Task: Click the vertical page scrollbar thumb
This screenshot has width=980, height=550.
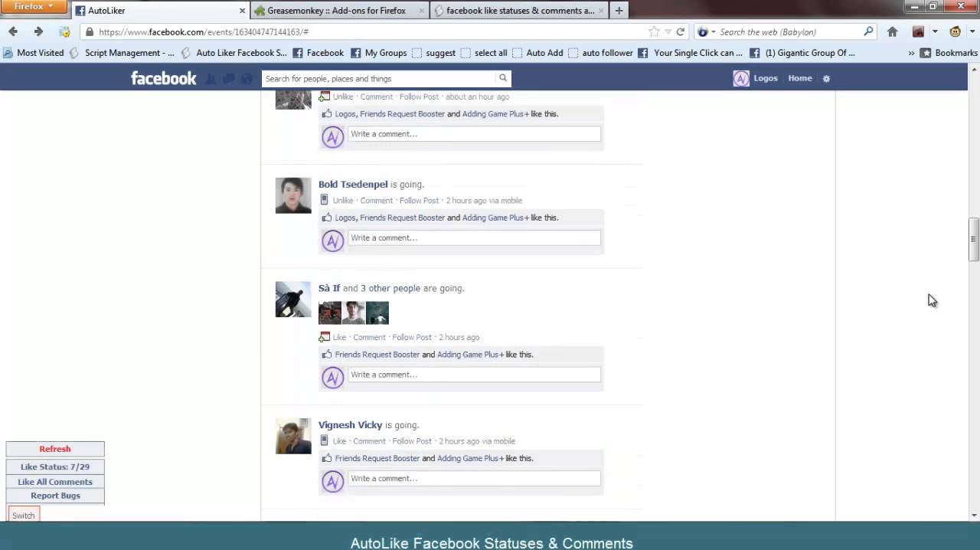Action: (x=973, y=240)
